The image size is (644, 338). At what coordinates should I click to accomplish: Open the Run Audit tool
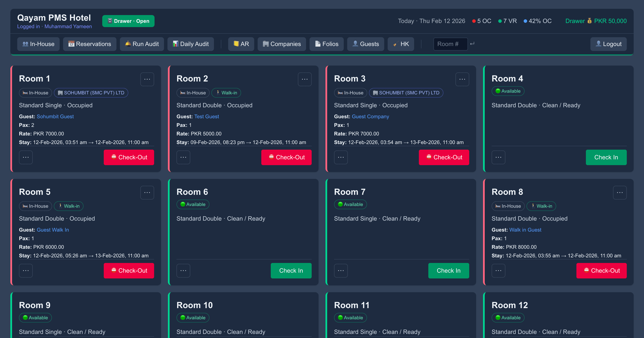coord(142,44)
